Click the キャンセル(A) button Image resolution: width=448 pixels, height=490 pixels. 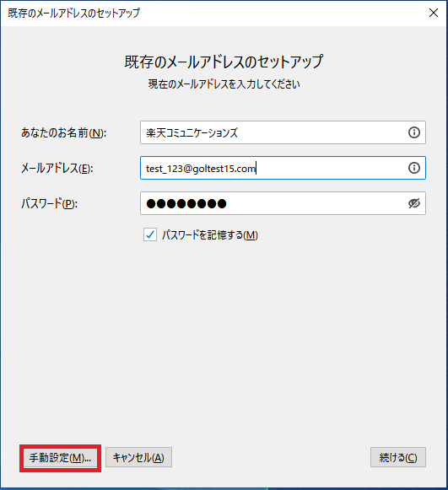click(x=138, y=457)
